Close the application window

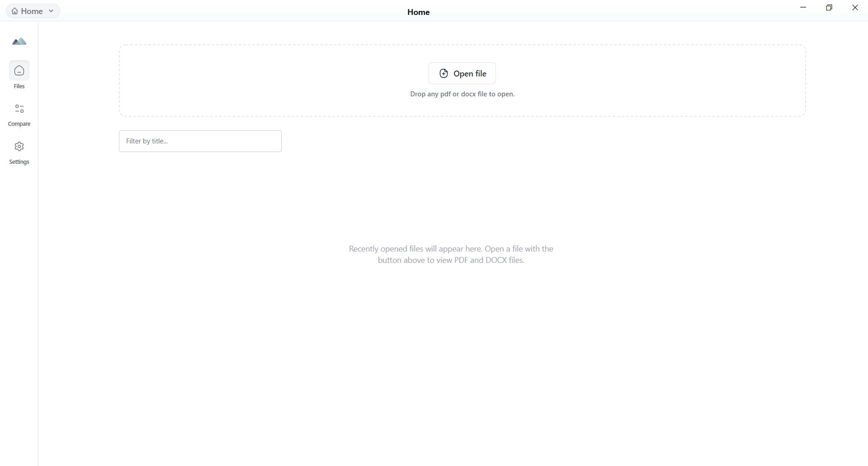coord(855,8)
